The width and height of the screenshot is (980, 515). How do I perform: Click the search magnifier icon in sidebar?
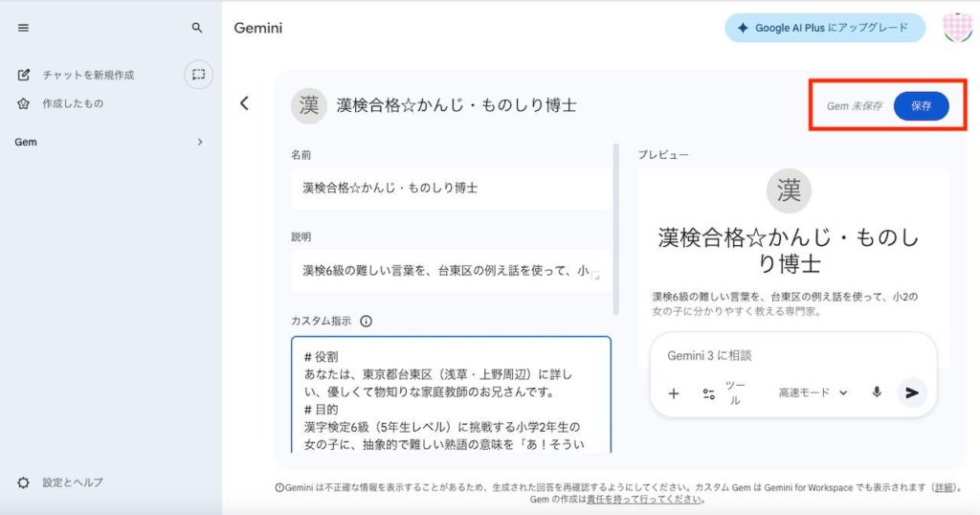point(197,29)
